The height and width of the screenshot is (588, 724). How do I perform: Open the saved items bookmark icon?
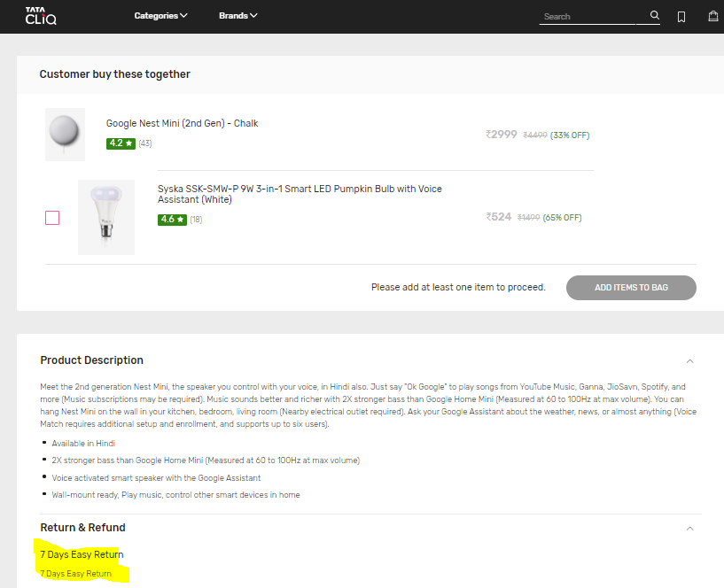(681, 17)
